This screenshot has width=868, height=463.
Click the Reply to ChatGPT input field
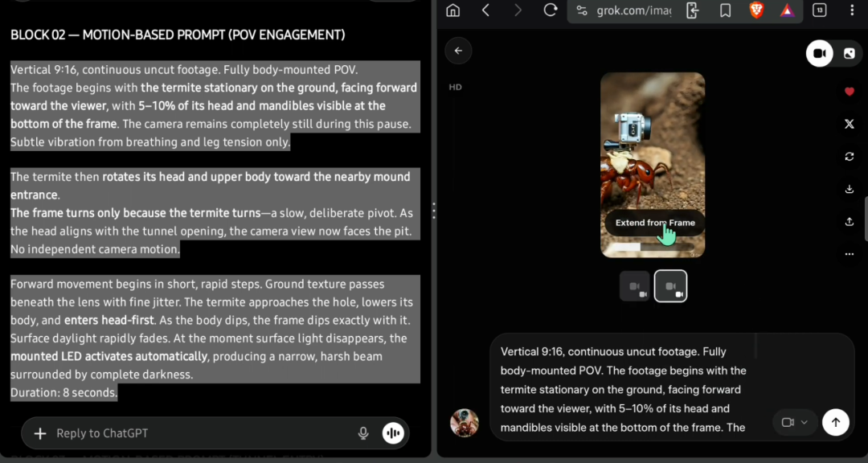click(201, 433)
